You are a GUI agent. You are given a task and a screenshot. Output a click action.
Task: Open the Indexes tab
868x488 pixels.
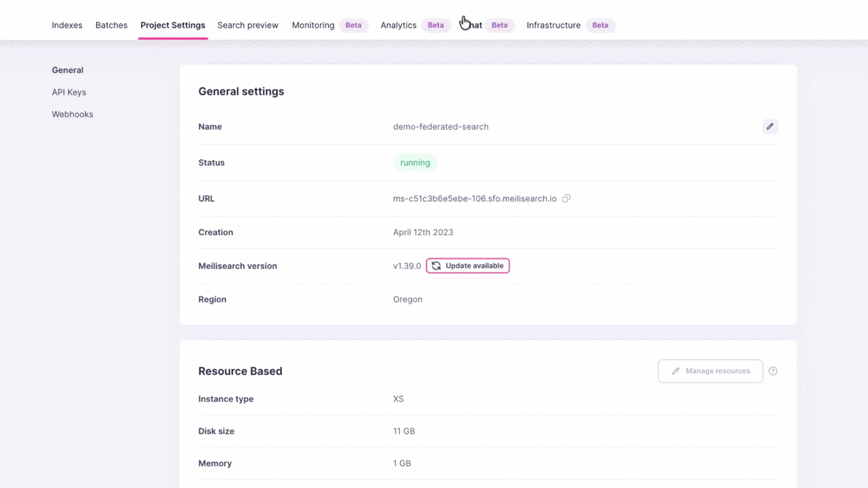coord(67,25)
